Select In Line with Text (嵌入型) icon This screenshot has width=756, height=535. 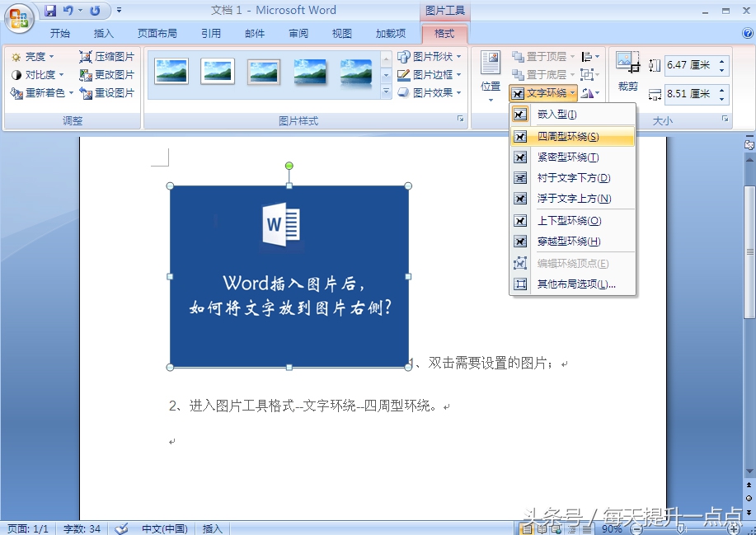coord(519,115)
